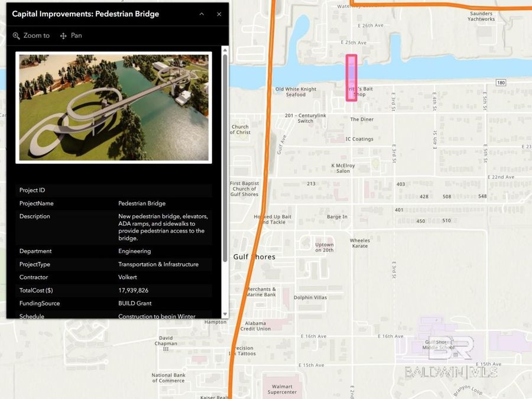Click the Pan four-arrow icon
Viewport: 532px width, 399px height.
coord(63,36)
